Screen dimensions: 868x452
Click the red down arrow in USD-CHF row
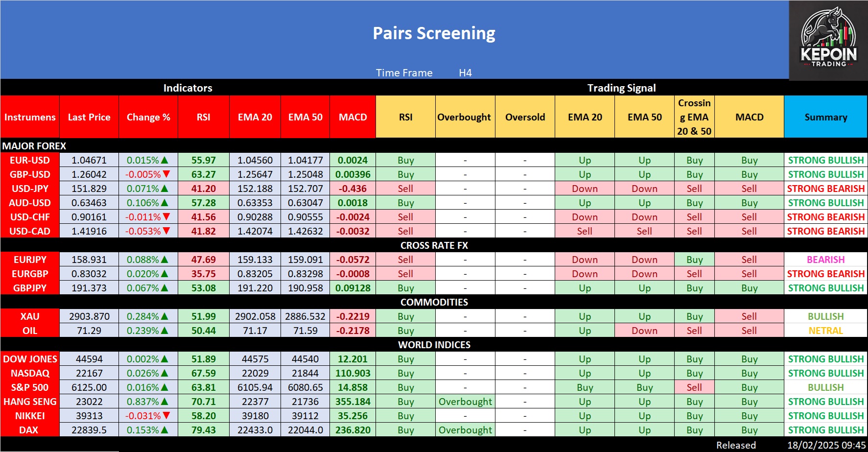166,217
